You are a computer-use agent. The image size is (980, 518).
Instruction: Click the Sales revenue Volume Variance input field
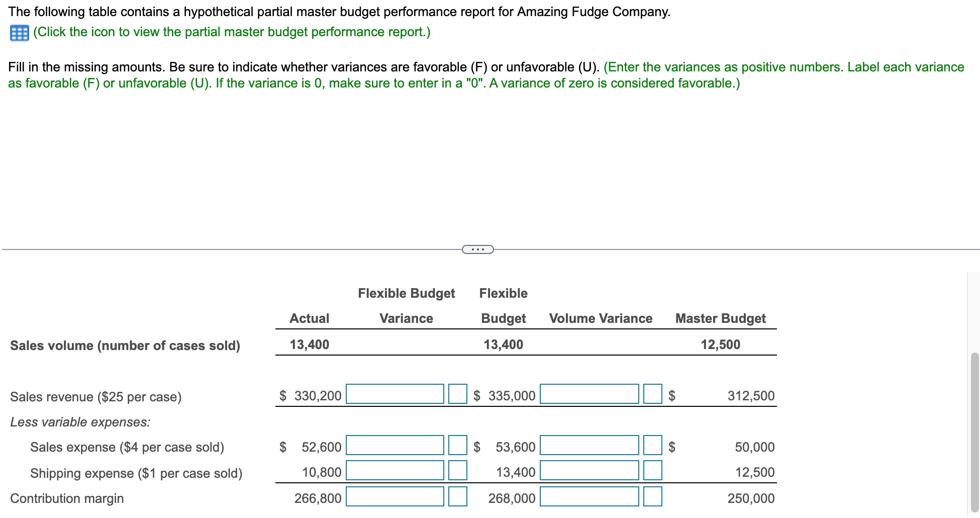(x=589, y=395)
